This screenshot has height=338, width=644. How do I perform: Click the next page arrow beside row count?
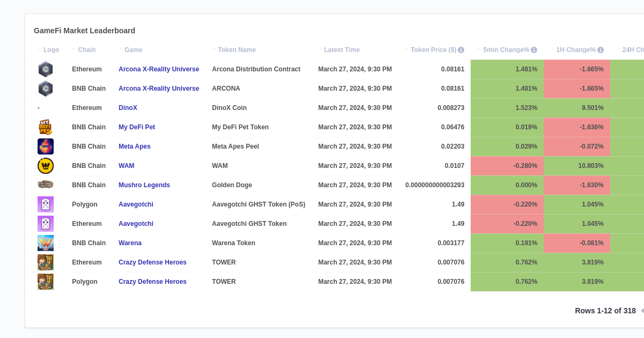(x=642, y=310)
